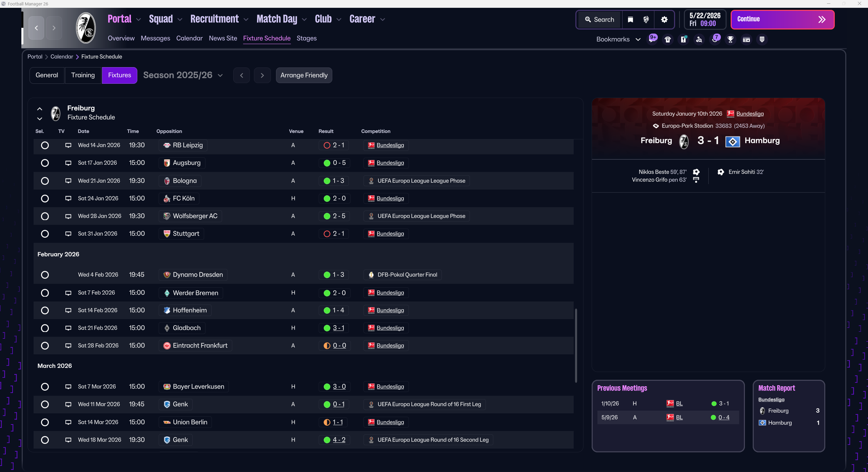Open the News Site tab

[223, 38]
